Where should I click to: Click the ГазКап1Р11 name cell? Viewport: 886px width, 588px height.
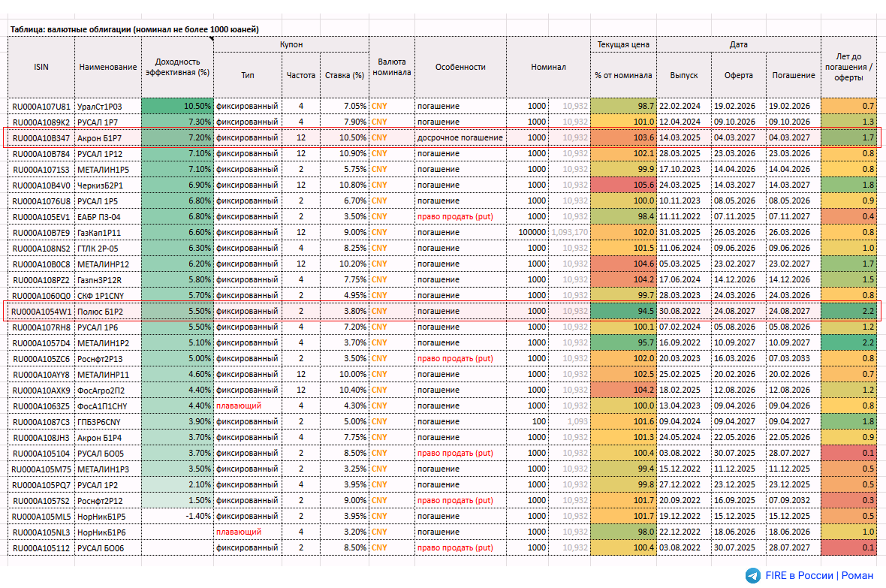pyautogui.click(x=108, y=232)
